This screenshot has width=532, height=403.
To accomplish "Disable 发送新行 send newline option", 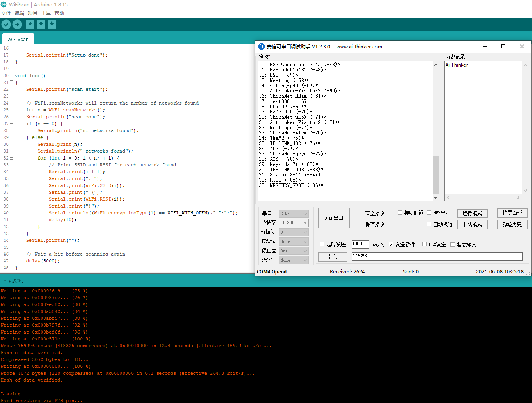I will [391, 244].
